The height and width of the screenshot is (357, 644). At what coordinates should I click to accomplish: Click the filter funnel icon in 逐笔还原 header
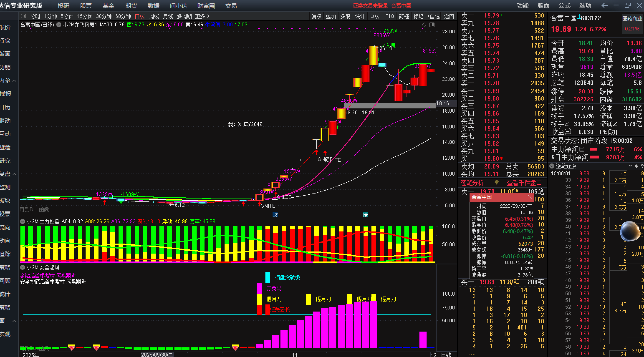631,166
